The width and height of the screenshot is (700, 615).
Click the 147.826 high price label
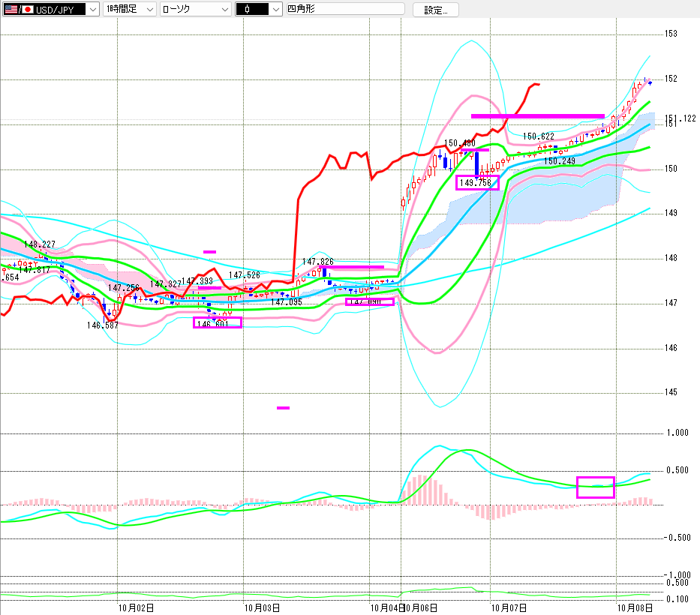click(x=318, y=262)
